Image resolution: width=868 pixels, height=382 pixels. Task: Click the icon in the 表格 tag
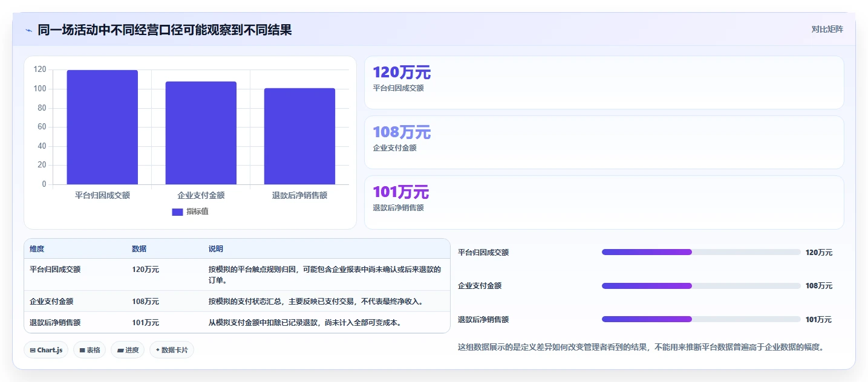click(x=82, y=350)
